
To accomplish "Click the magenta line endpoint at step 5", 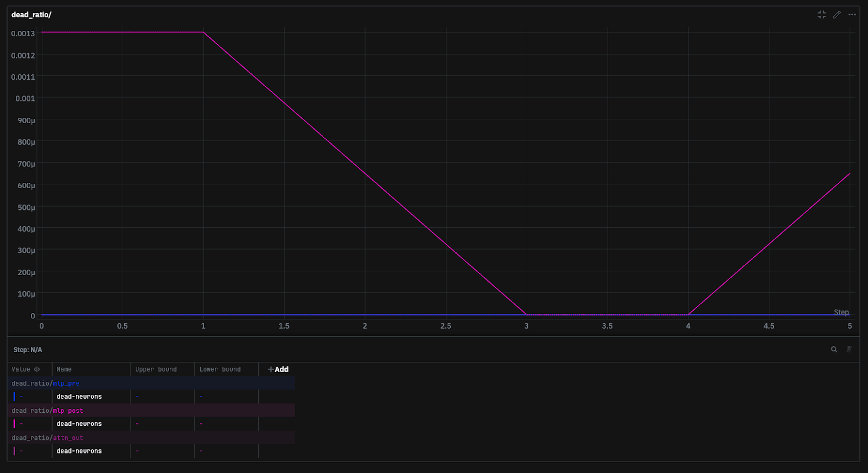I will (x=850, y=174).
